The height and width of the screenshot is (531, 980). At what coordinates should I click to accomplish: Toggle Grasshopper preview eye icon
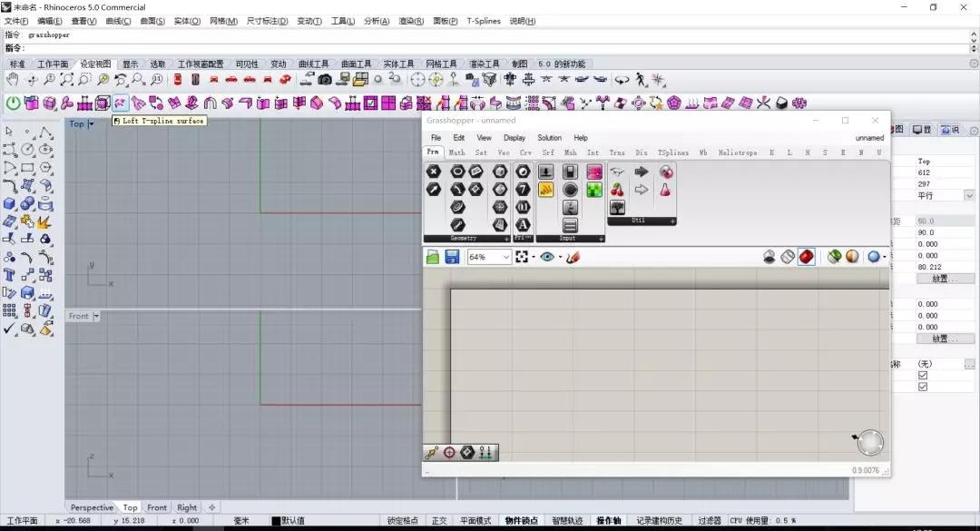tap(547, 257)
